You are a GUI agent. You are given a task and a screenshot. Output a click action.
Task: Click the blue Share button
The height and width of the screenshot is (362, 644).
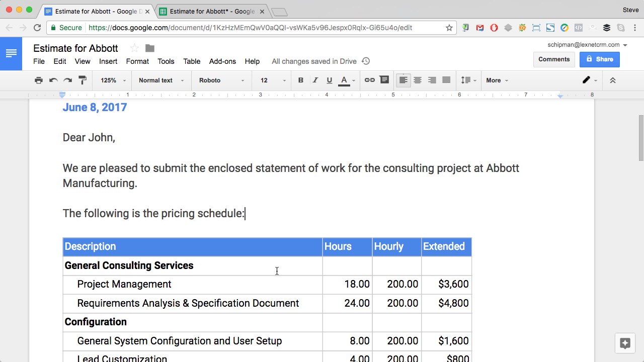(x=600, y=59)
